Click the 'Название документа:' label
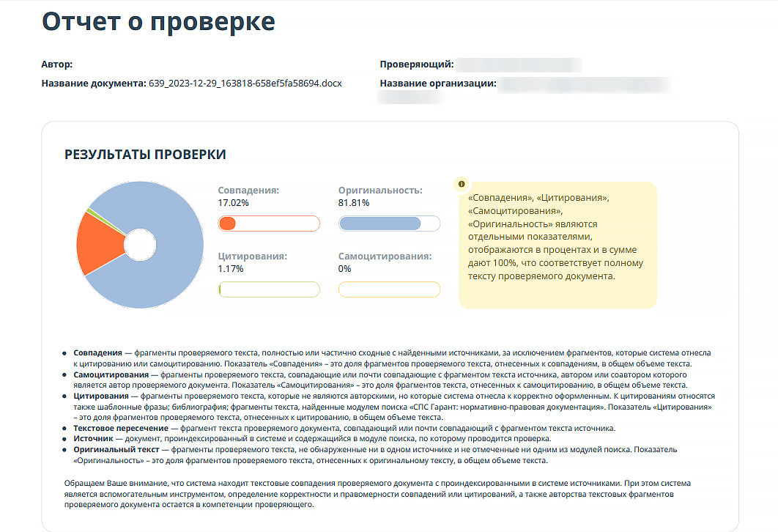This screenshot has height=532, width=778. pyautogui.click(x=94, y=84)
